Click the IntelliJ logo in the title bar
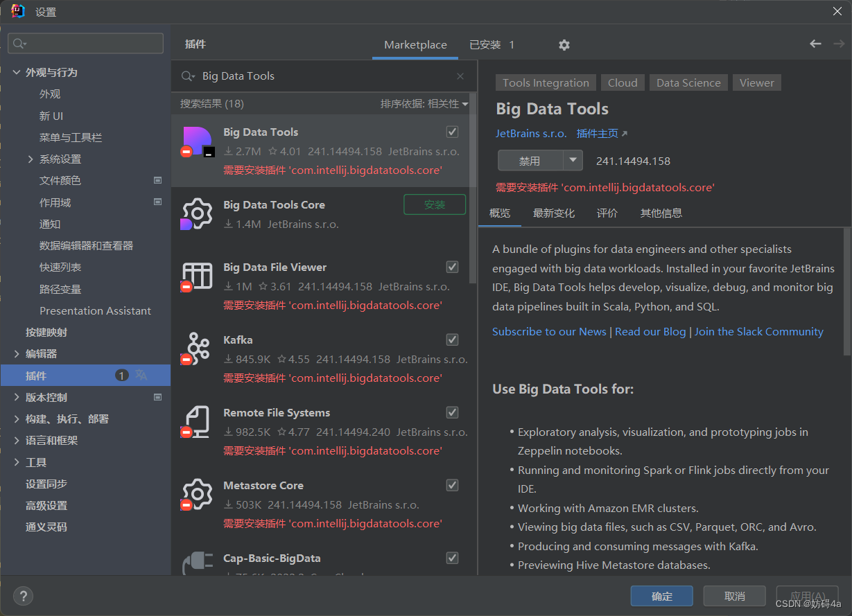852x616 pixels. tap(19, 11)
